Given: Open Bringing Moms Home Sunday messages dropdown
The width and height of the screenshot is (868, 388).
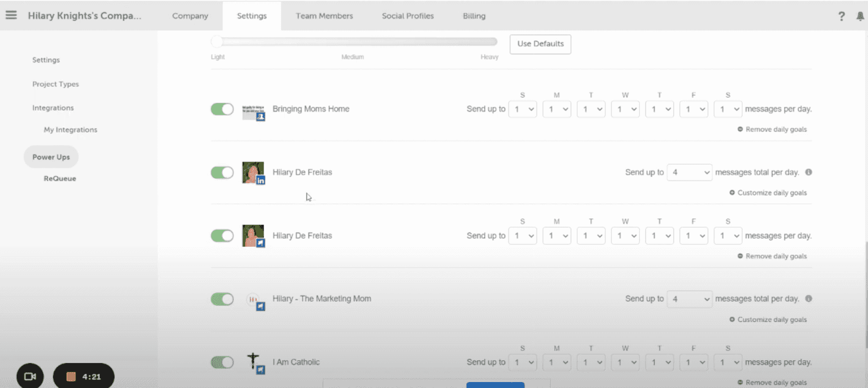Looking at the screenshot, I should point(522,109).
